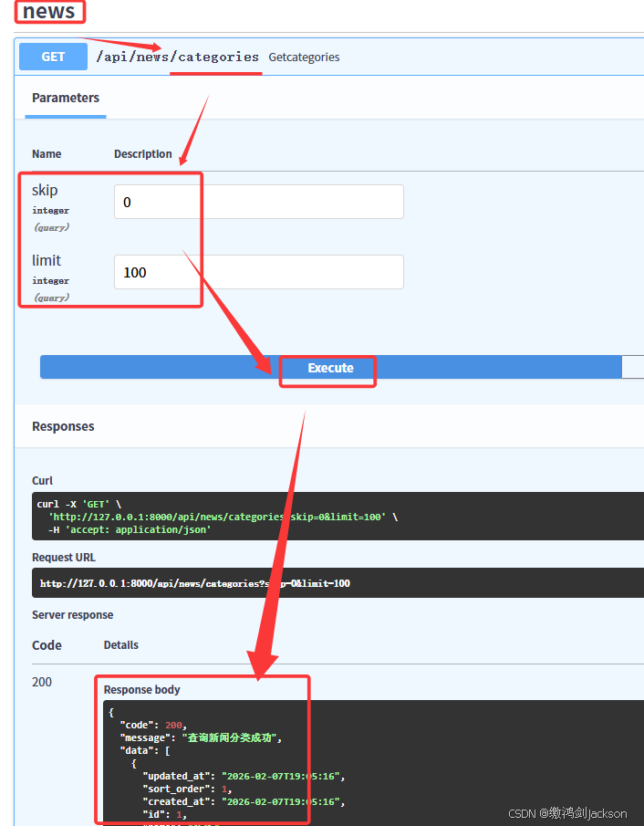Click the Code column header
The image size is (644, 826).
[x=47, y=645]
